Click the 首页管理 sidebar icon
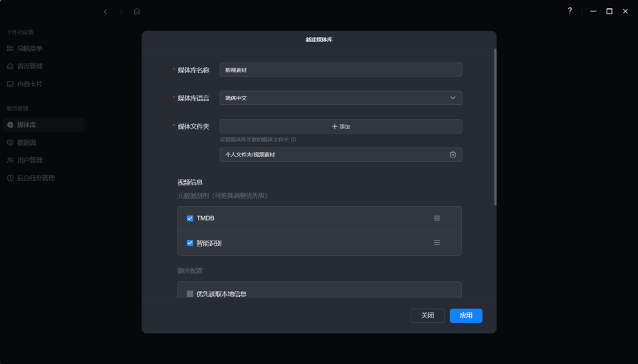The width and height of the screenshot is (638, 364). (x=10, y=66)
